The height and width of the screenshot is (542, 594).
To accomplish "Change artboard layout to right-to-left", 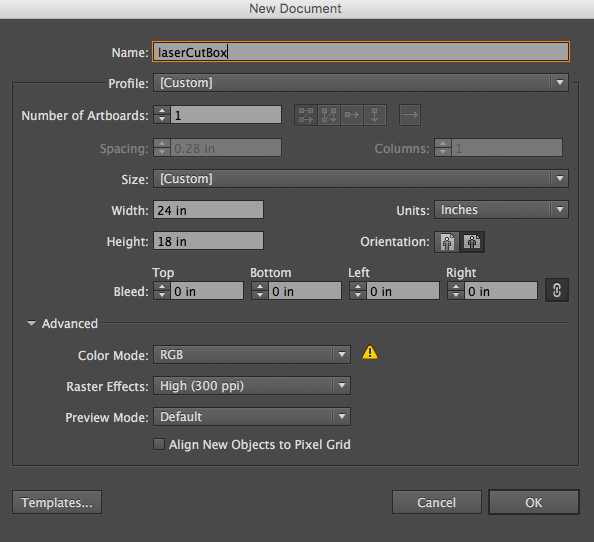I will coord(410,115).
